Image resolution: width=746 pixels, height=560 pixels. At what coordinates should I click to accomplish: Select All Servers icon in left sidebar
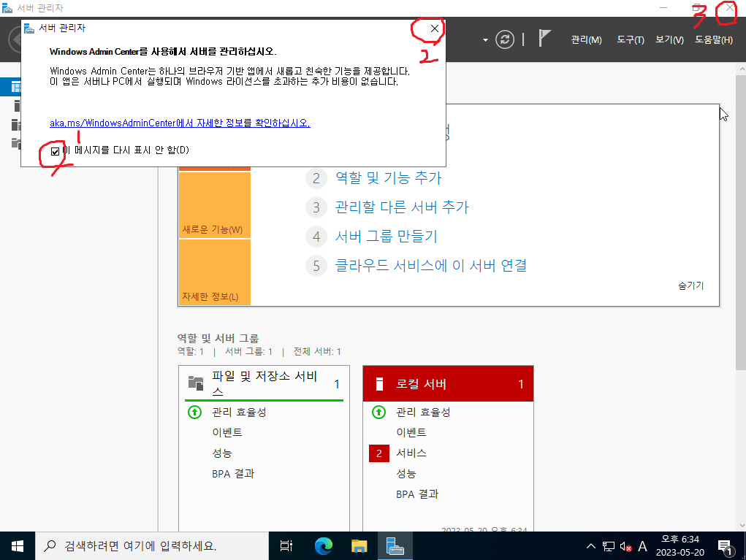pos(16,125)
